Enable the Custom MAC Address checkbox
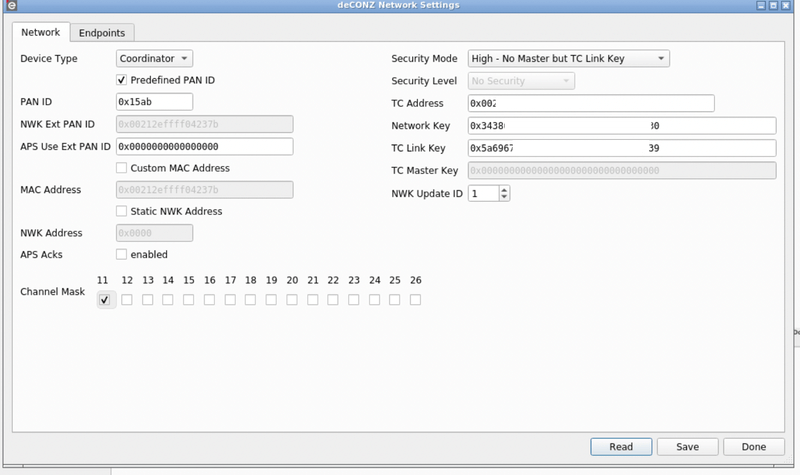This screenshot has height=475, width=800. 121,168
